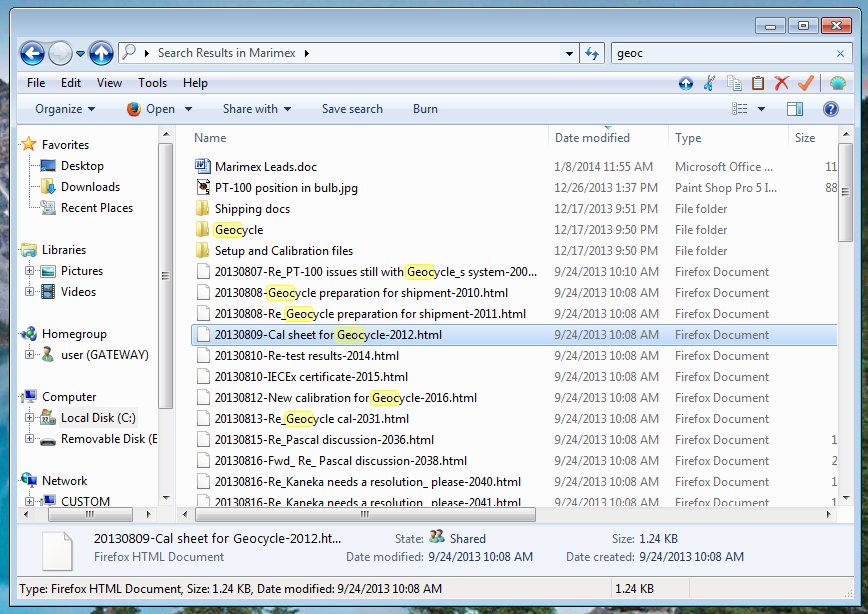Click the orange checkmark properties icon
The width and height of the screenshot is (868, 614).
point(806,83)
